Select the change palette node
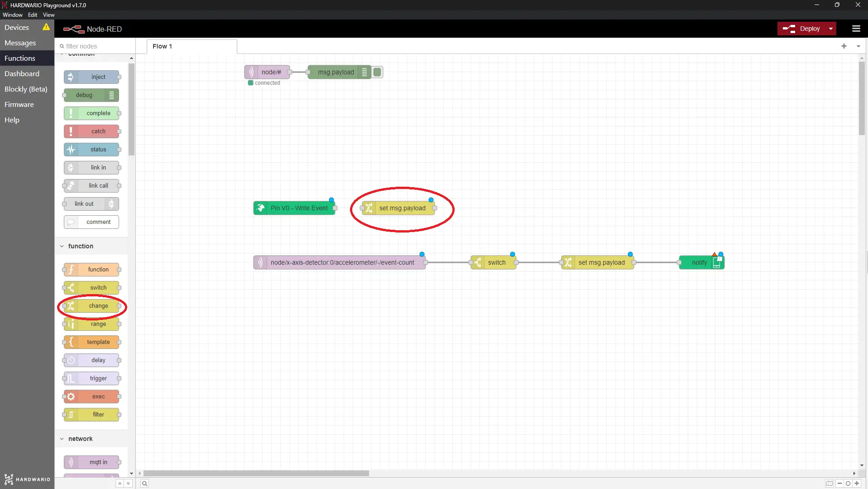868x489 pixels. point(91,306)
